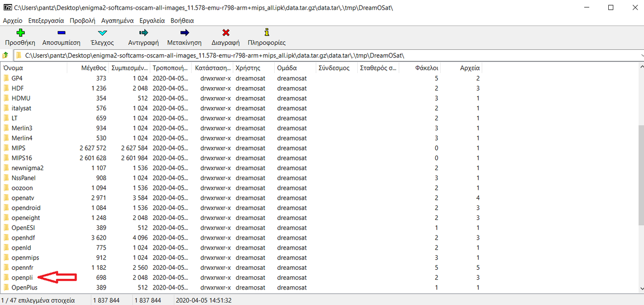
Task: Select the LT folder icon
Action: [7, 118]
